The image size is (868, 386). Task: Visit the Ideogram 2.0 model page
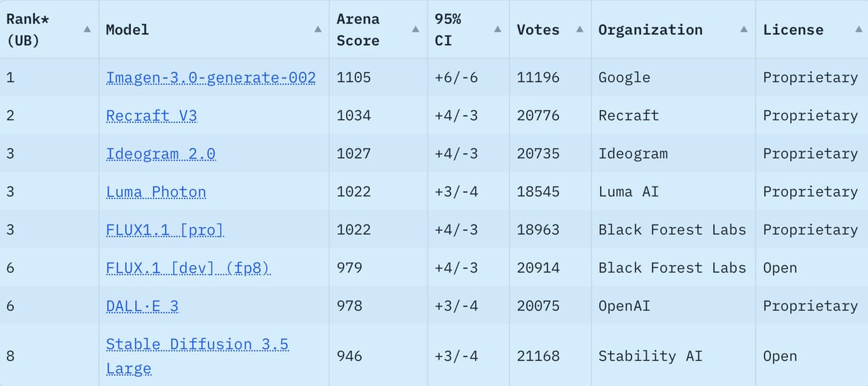click(x=161, y=154)
